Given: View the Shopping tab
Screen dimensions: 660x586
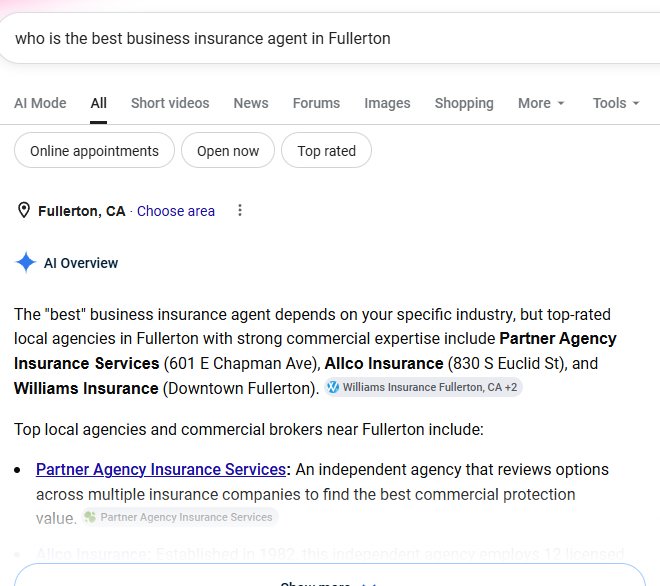Looking at the screenshot, I should coord(464,103).
